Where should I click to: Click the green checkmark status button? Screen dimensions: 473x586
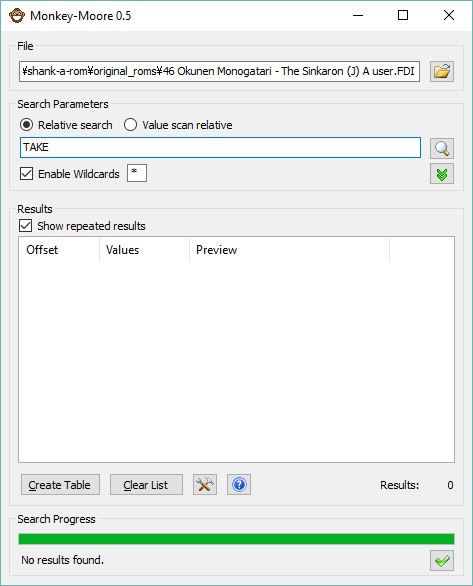[x=442, y=560]
